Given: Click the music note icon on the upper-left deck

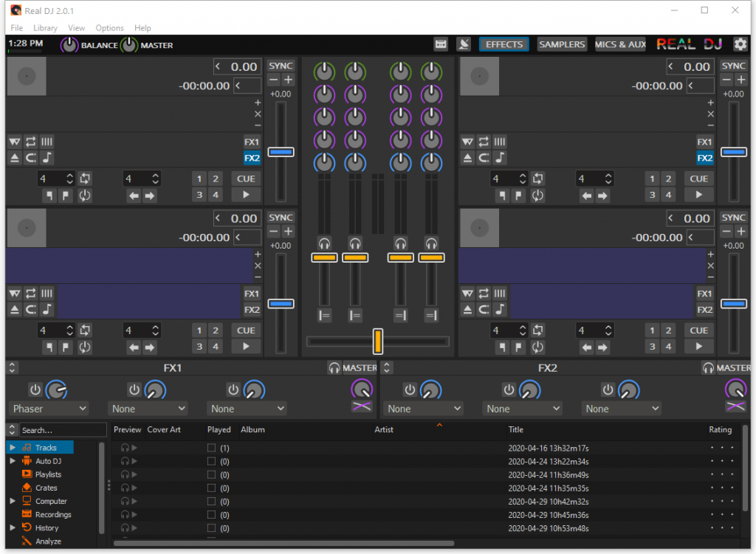Looking at the screenshot, I should [47, 157].
